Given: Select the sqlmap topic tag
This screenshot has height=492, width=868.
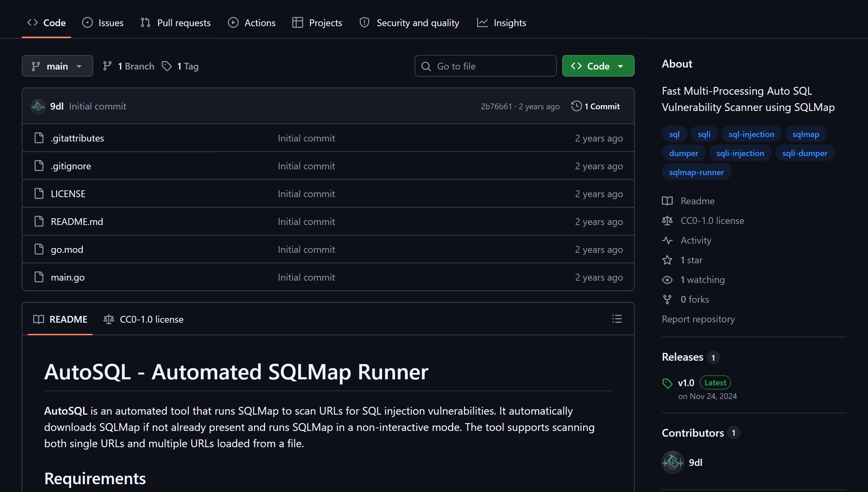Looking at the screenshot, I should tap(806, 134).
